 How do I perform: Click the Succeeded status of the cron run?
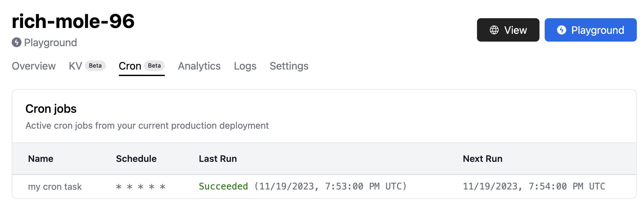point(223,186)
